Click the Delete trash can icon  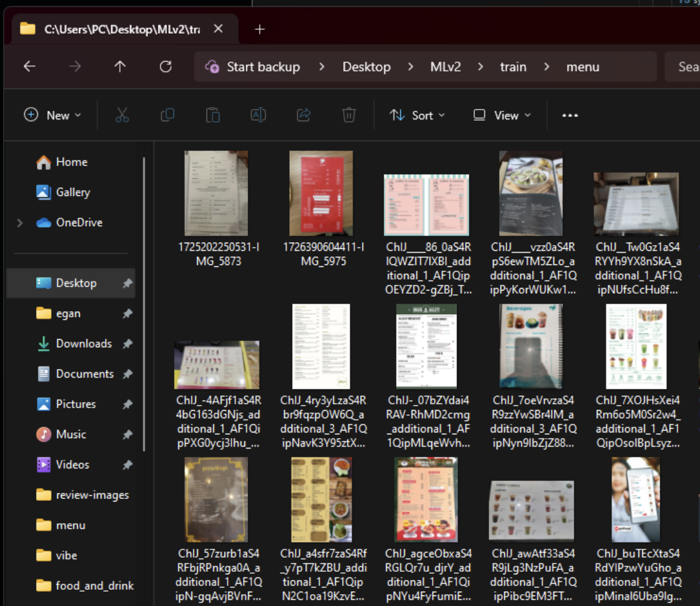pyautogui.click(x=349, y=115)
